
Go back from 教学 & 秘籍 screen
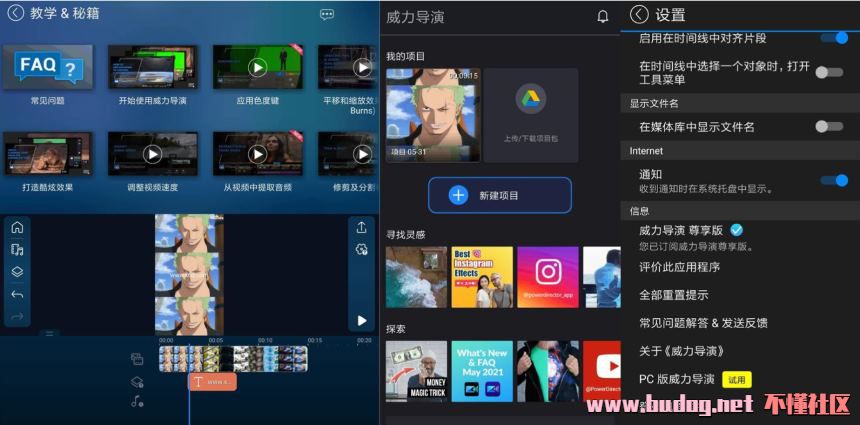(x=15, y=13)
